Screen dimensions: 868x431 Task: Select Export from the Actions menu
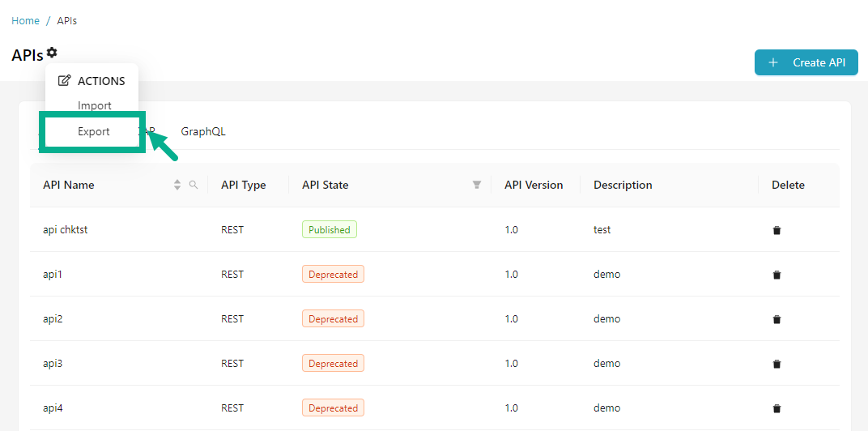94,131
